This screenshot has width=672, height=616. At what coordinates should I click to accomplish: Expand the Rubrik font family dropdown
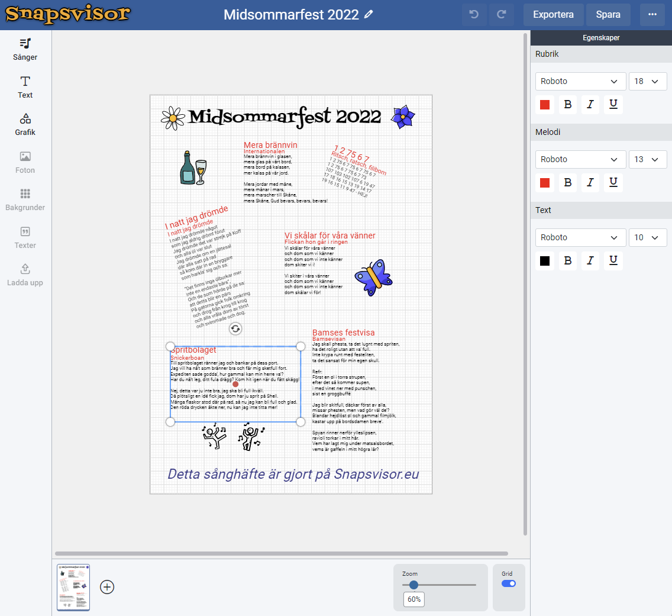(580, 81)
